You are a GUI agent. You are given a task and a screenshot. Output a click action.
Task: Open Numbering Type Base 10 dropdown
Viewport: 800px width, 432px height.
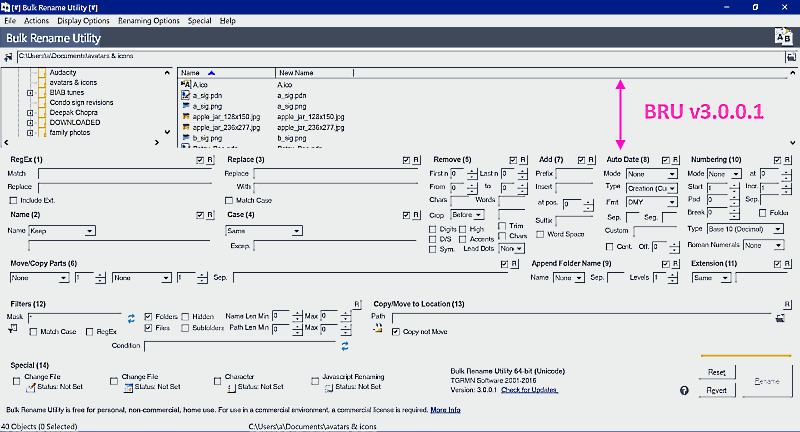point(745,230)
